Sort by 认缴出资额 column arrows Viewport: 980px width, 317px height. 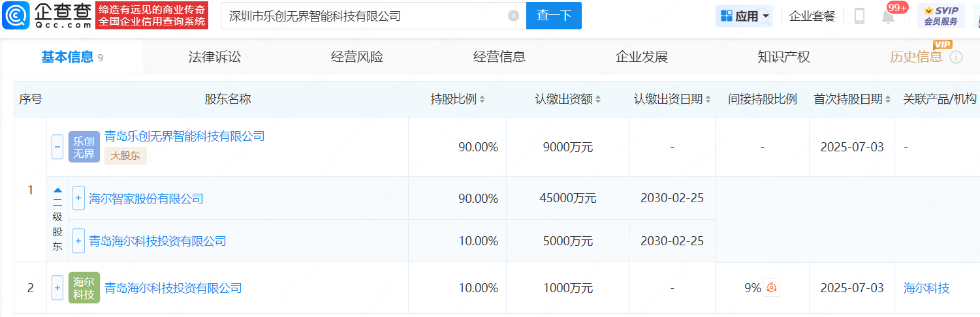pos(597,99)
